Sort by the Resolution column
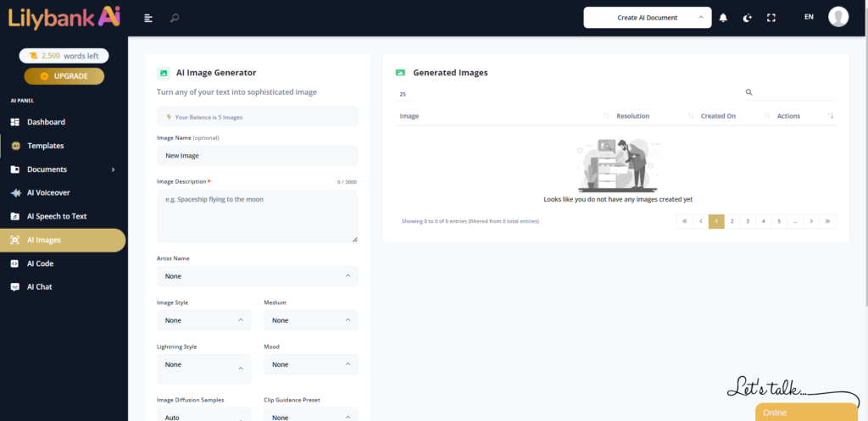 click(x=654, y=116)
